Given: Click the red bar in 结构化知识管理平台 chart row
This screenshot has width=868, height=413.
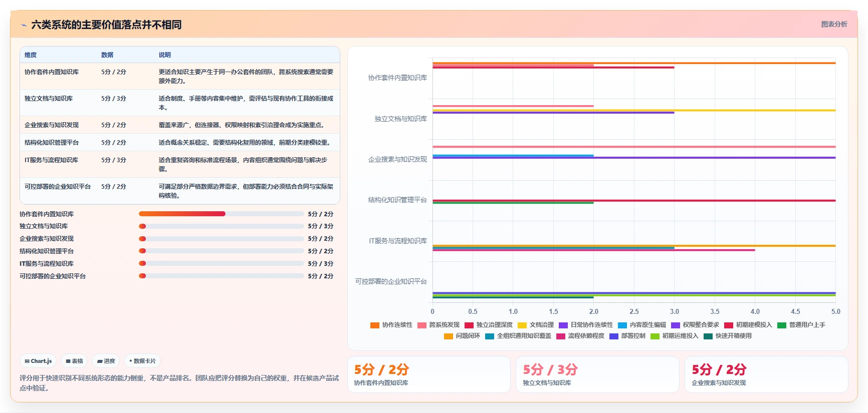Looking at the screenshot, I should click(x=634, y=200).
